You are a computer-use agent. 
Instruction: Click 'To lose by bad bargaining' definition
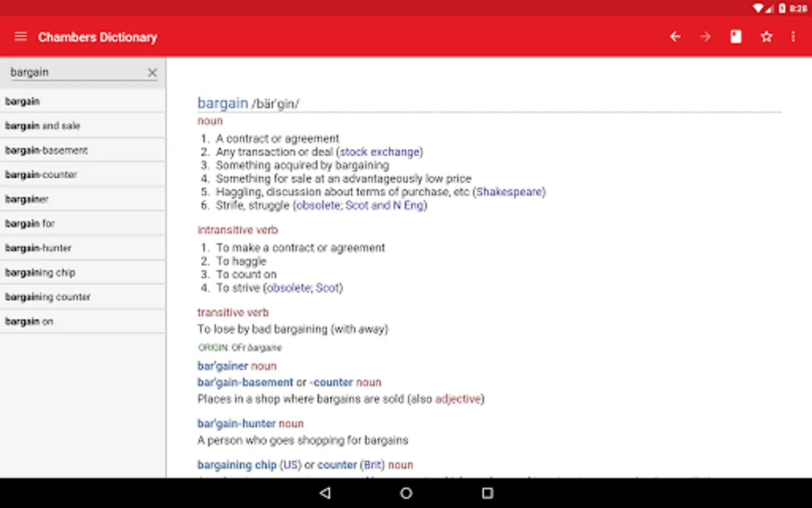pos(293,329)
